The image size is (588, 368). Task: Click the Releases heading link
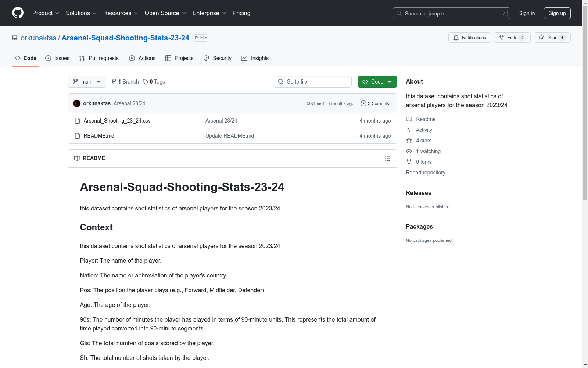pyautogui.click(x=419, y=193)
